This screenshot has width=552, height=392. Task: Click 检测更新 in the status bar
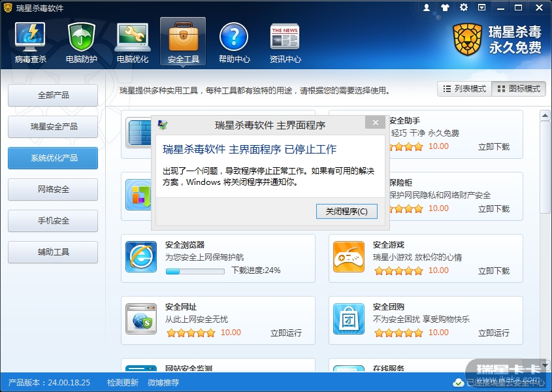pyautogui.click(x=123, y=382)
